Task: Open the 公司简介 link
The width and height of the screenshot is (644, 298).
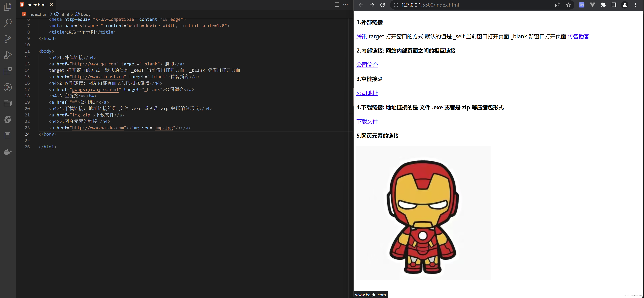Action: (367, 65)
